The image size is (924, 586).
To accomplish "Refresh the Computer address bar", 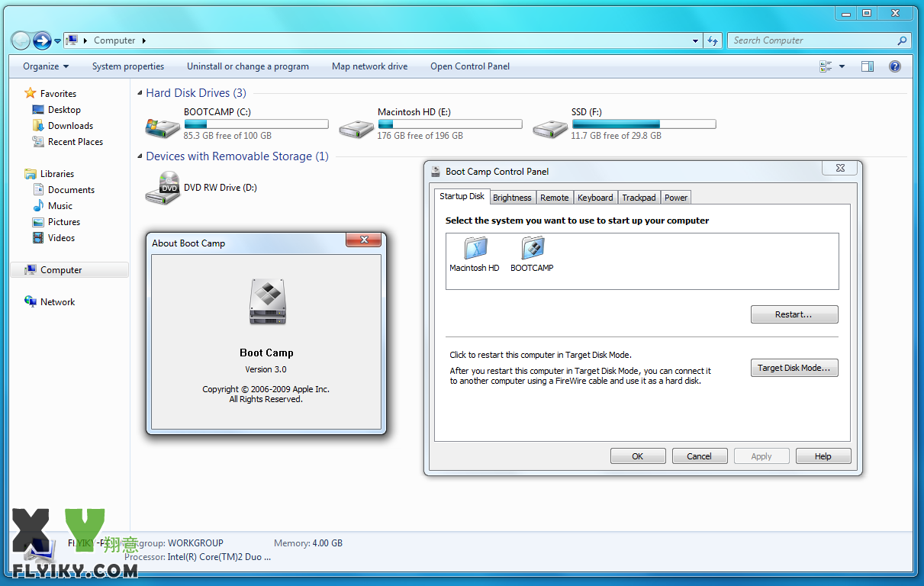I will pos(713,40).
